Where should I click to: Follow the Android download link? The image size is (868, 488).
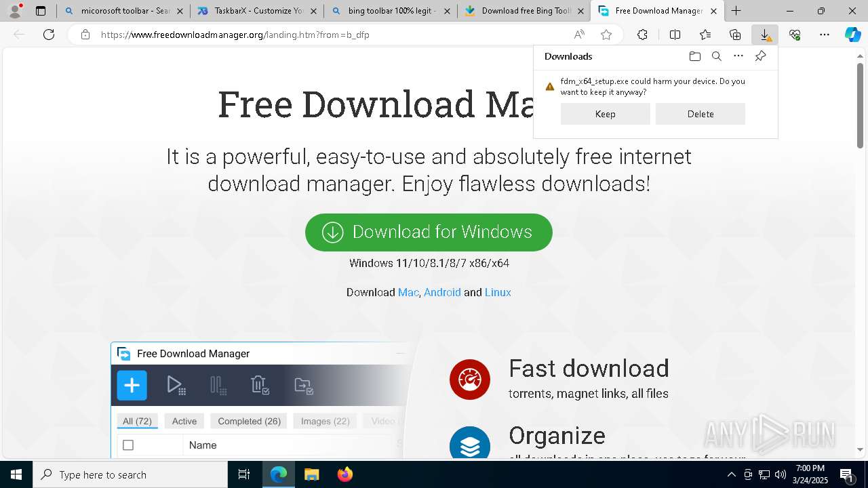(x=442, y=292)
